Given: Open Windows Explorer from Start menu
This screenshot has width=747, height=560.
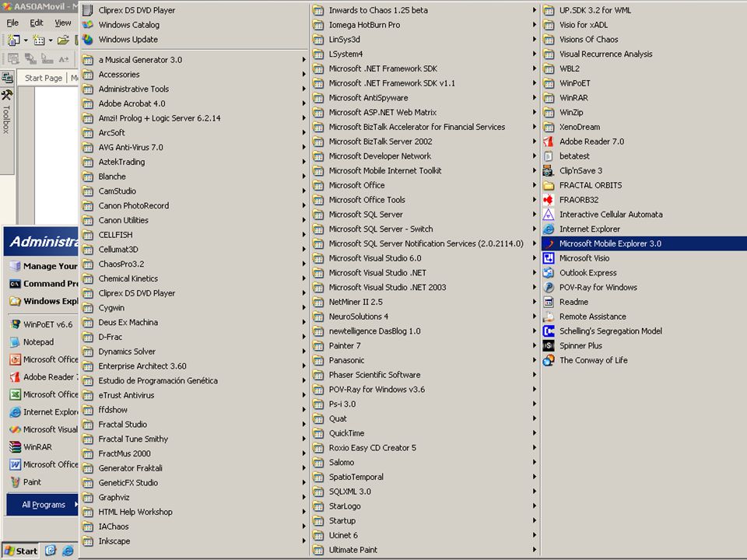Looking at the screenshot, I should (x=43, y=302).
